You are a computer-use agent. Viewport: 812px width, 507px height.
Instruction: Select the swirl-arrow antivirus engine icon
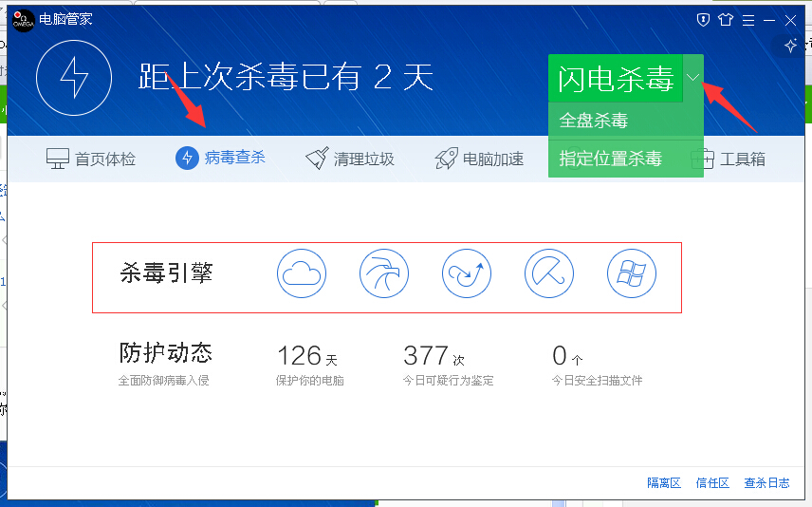point(467,273)
